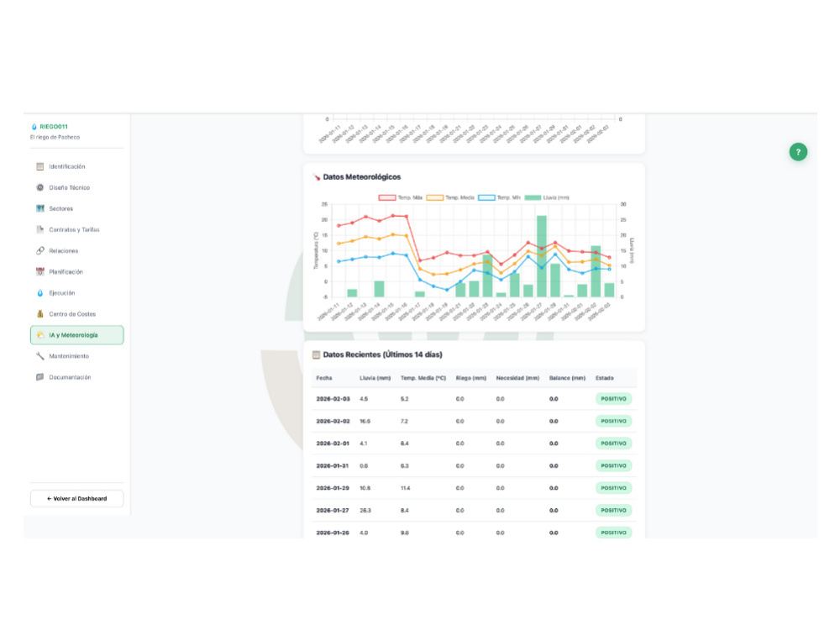Select the 2026-01-31 date cell

pos(332,466)
